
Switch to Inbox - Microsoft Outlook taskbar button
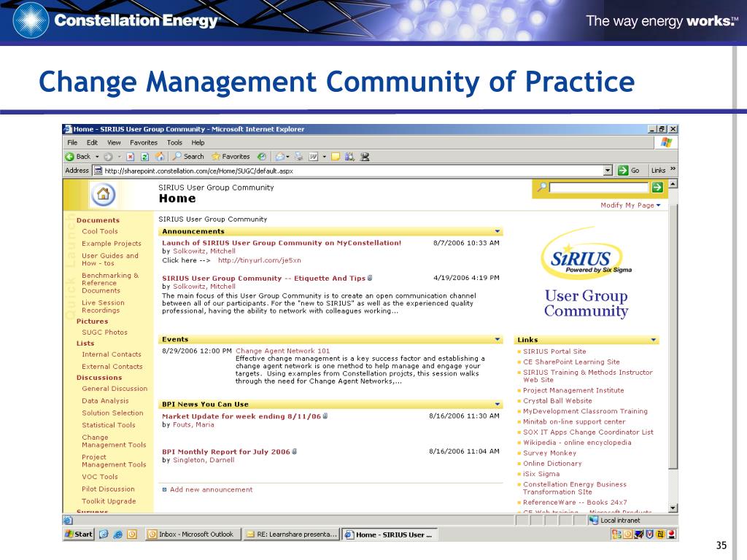point(193,534)
